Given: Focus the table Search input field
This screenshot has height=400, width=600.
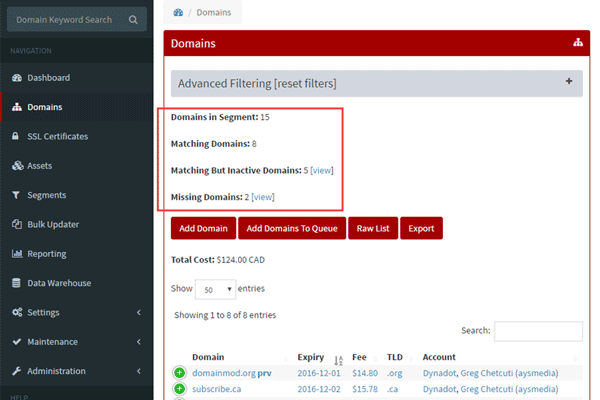Looking at the screenshot, I should pos(538,331).
